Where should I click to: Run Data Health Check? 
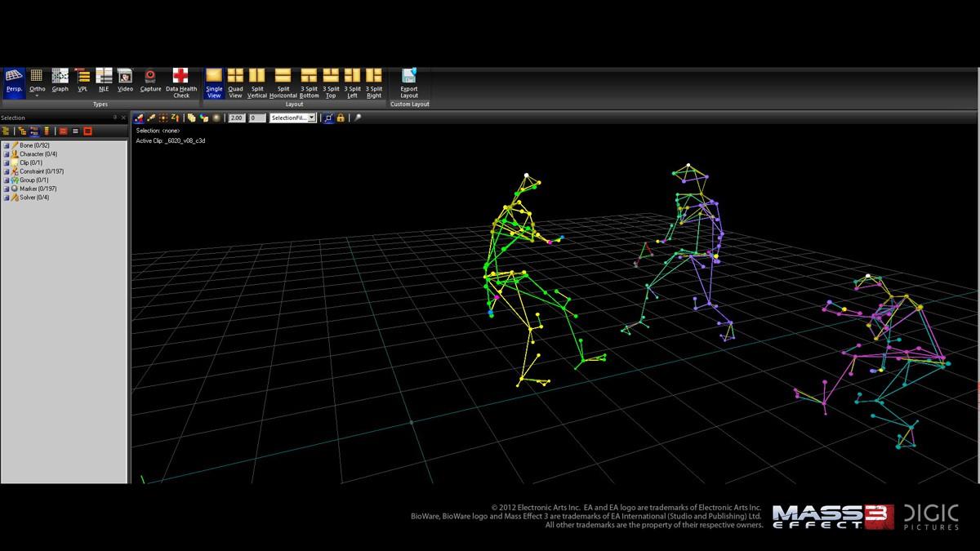181,83
